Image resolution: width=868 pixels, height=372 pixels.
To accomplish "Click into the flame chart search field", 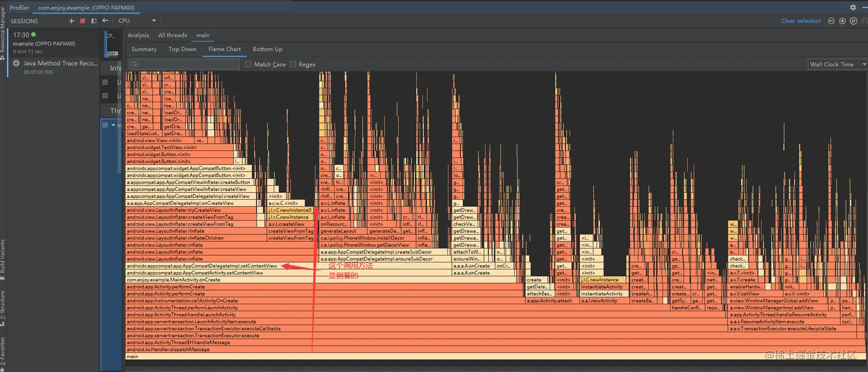I will pos(184,64).
